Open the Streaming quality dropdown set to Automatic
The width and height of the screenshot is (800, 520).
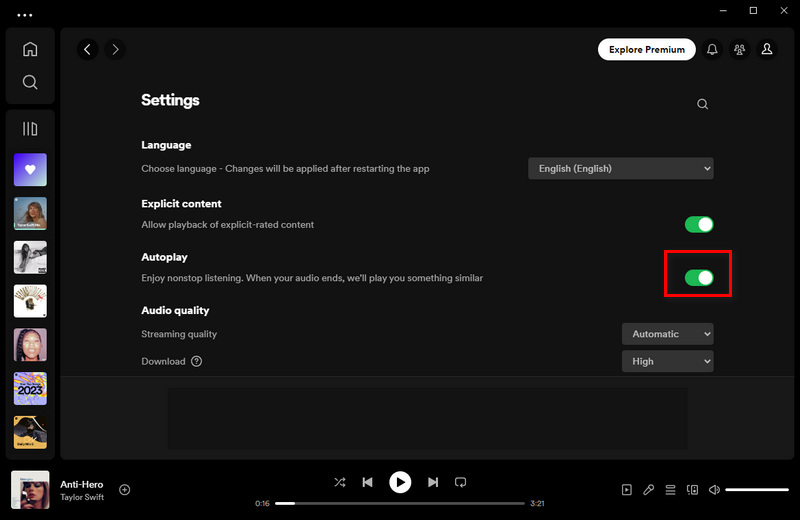[x=667, y=334]
